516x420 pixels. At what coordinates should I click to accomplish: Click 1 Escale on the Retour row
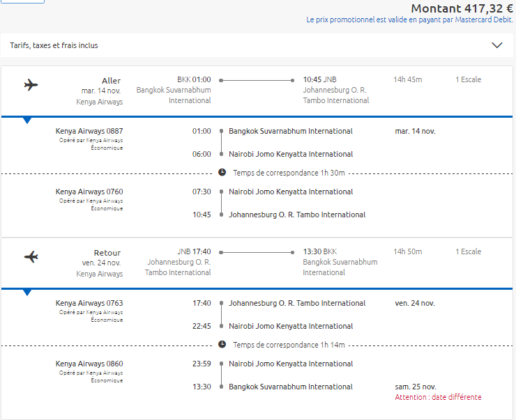pos(469,251)
